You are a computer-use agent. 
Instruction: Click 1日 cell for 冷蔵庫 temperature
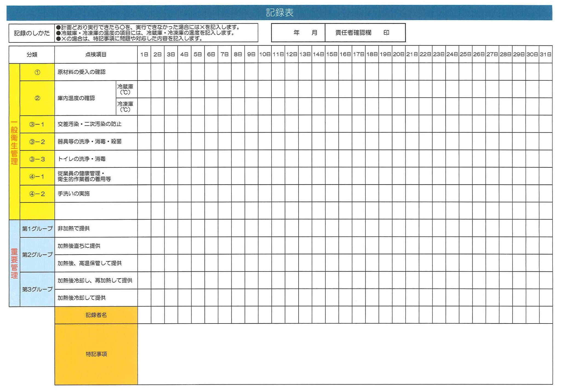(x=144, y=89)
